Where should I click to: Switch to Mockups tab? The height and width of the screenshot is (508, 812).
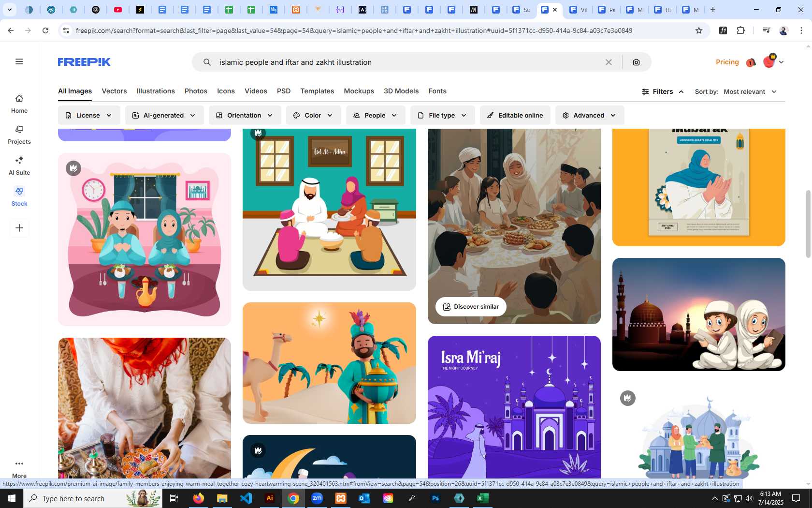click(359, 91)
